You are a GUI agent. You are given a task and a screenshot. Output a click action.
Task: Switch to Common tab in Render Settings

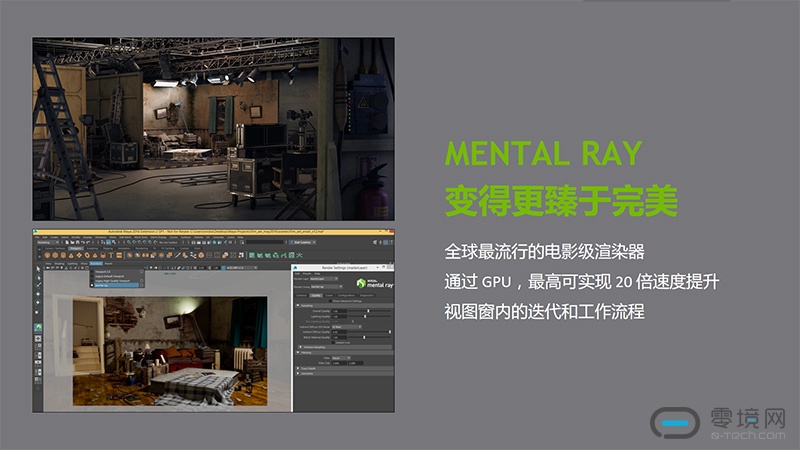[x=301, y=295]
